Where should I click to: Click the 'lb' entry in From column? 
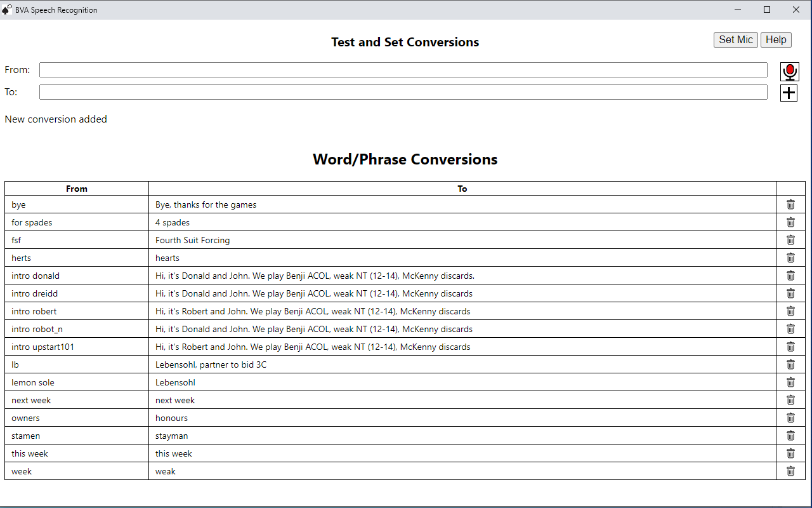tap(15, 364)
